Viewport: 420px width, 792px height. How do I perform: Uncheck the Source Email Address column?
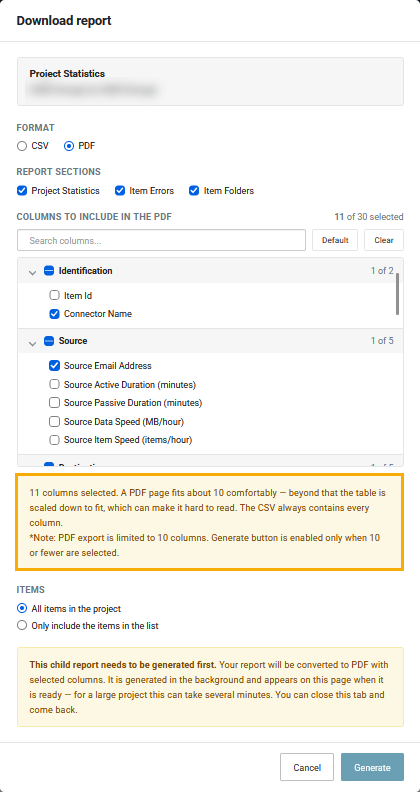tap(54, 365)
